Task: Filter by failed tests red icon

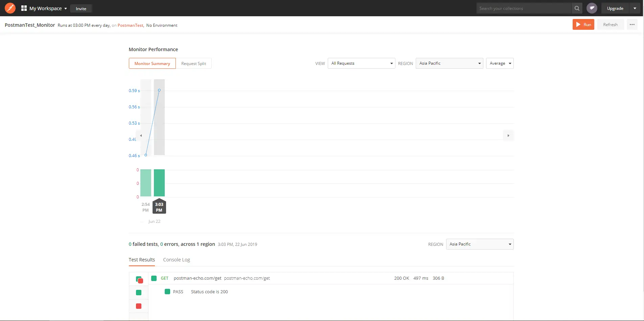Action: click(139, 306)
